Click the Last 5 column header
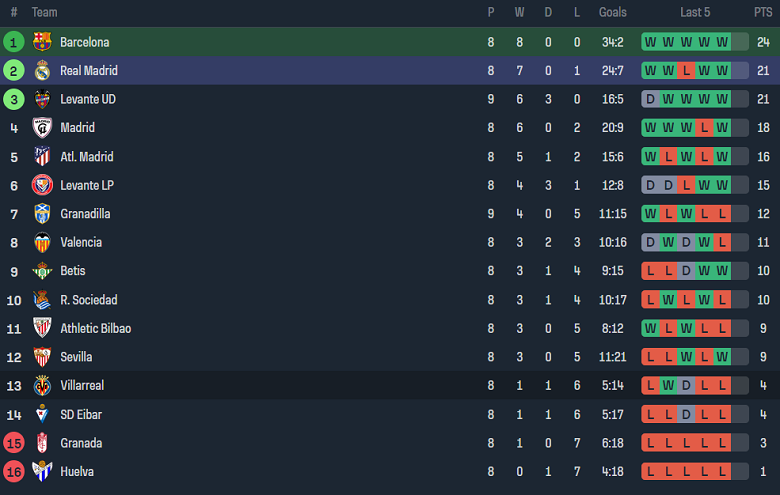Image resolution: width=780 pixels, height=495 pixels. tap(695, 12)
